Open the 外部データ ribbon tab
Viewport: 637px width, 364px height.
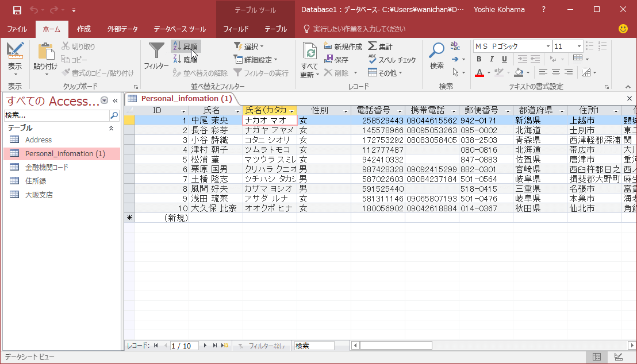click(x=122, y=29)
